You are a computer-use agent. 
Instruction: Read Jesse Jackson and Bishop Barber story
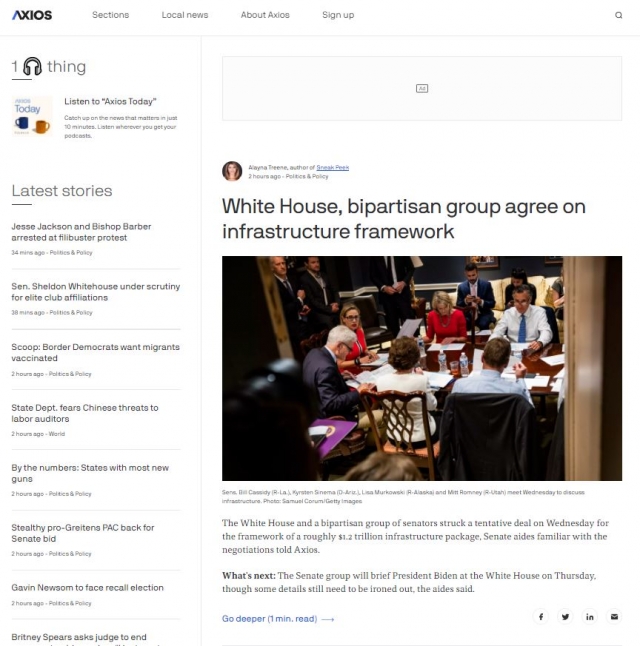[81, 232]
